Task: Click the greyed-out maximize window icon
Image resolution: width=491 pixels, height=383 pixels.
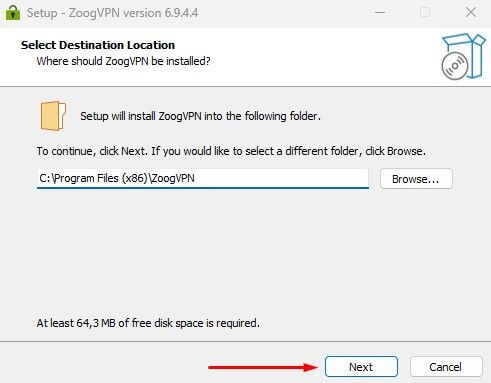Action: pyautogui.click(x=425, y=13)
